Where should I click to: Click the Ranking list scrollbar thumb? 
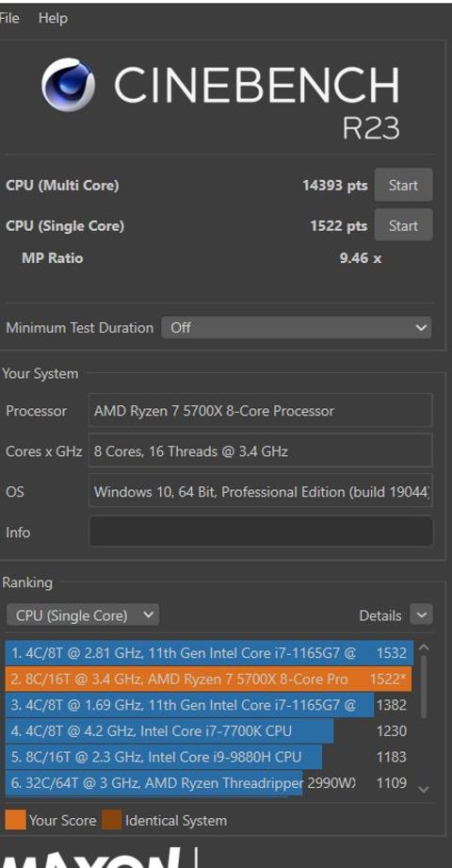coord(424,686)
